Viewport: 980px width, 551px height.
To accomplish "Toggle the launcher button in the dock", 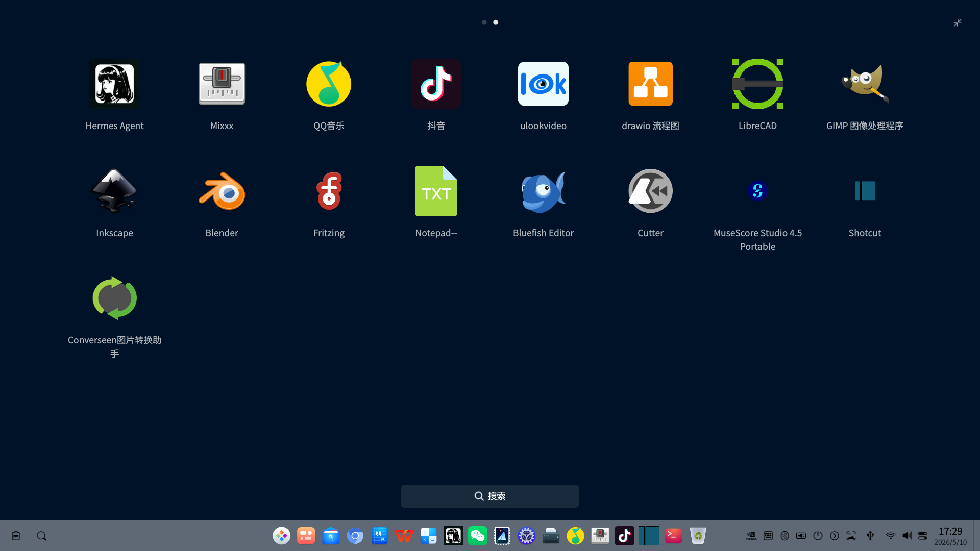I will coord(282,536).
